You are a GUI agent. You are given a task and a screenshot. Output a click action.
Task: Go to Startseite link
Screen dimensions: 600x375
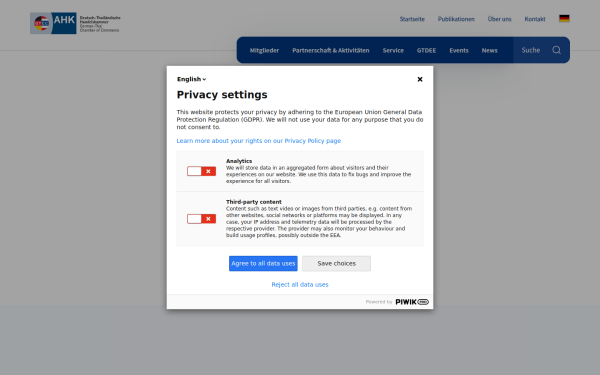pos(412,19)
